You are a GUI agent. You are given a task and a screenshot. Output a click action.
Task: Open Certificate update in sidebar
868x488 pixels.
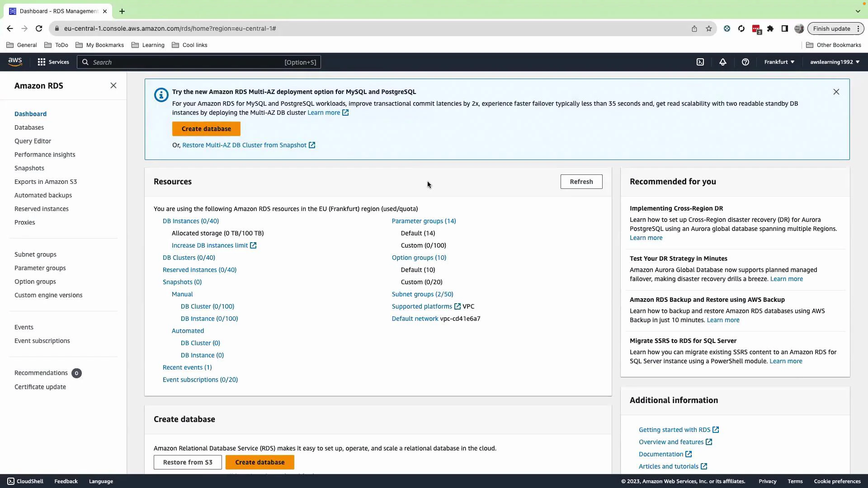40,387
